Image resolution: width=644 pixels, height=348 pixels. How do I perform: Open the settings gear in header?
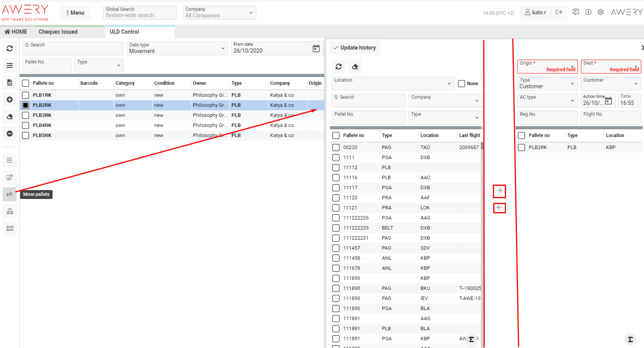(600, 12)
